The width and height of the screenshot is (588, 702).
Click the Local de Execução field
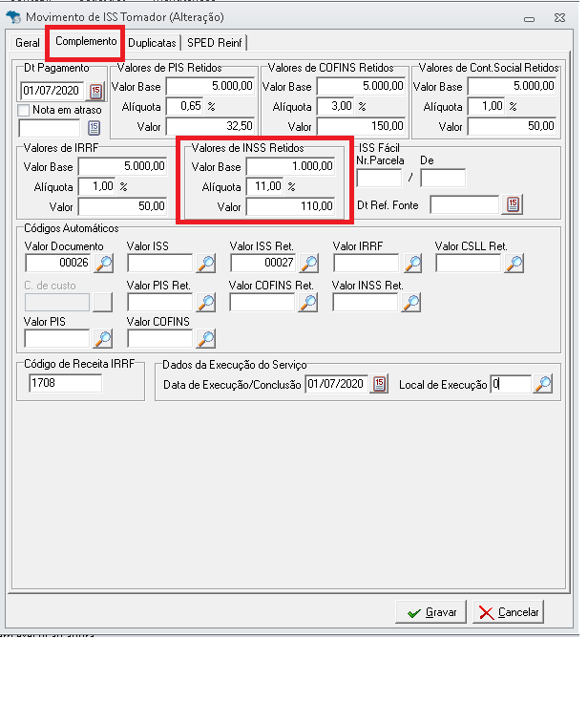click(511, 384)
